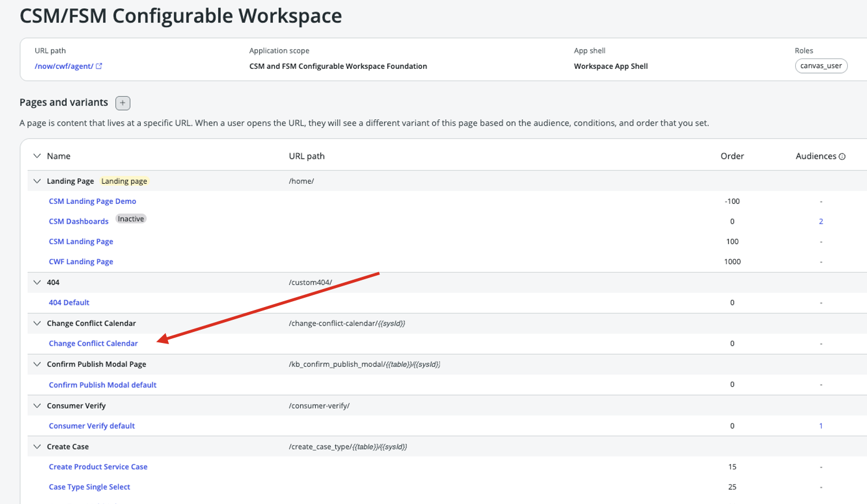The height and width of the screenshot is (504, 867).
Task: Open Create Product Service Case variant
Action: point(98,467)
